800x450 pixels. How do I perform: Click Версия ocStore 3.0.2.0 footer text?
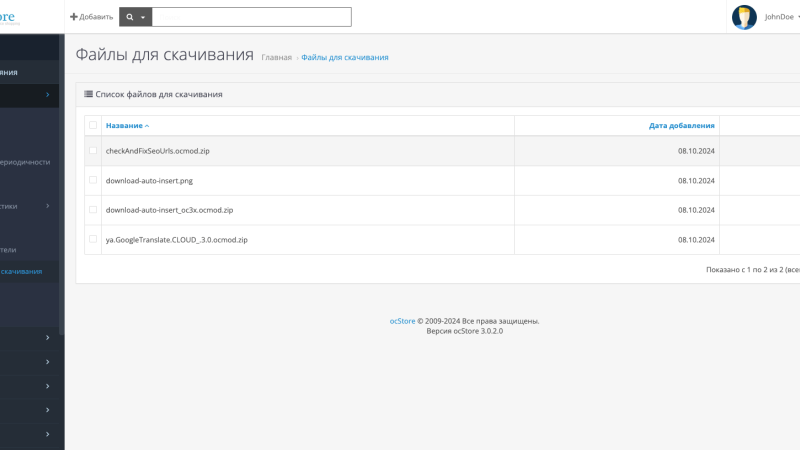(464, 331)
